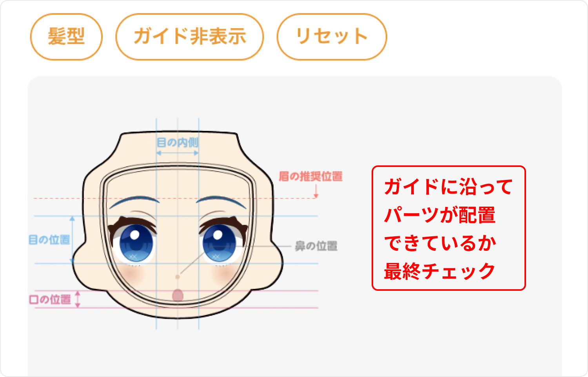Open the 髪型 hairstyle button
The image size is (588, 377).
pos(66,37)
